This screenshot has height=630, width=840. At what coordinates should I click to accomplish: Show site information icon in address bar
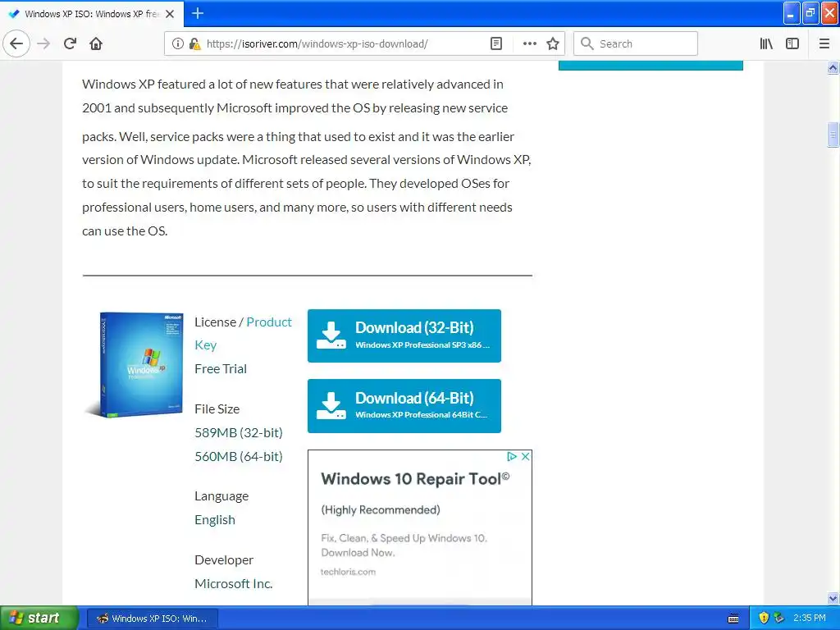coord(178,43)
